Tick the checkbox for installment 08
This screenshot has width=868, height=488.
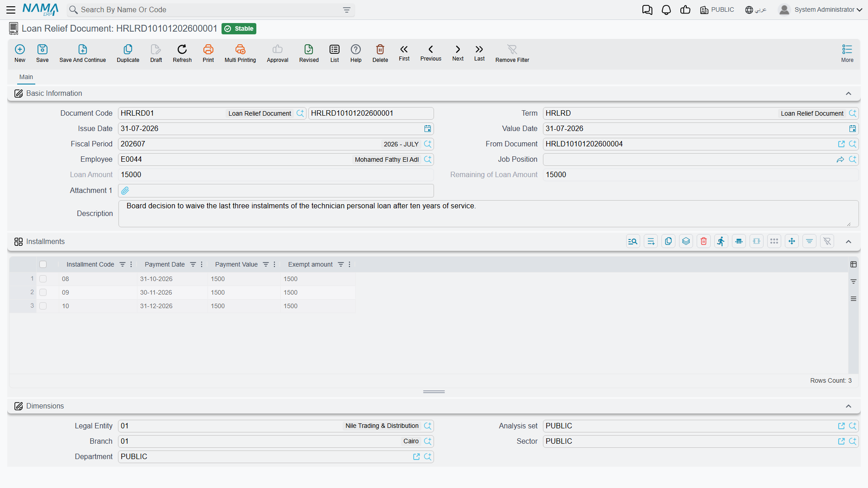[x=43, y=279]
